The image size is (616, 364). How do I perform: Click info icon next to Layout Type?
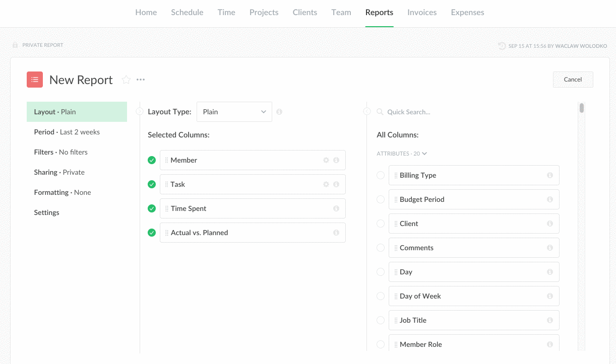click(279, 112)
